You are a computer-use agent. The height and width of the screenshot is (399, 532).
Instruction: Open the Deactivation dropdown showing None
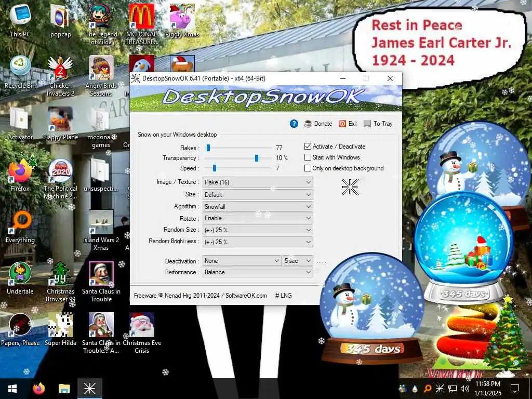pos(242,261)
